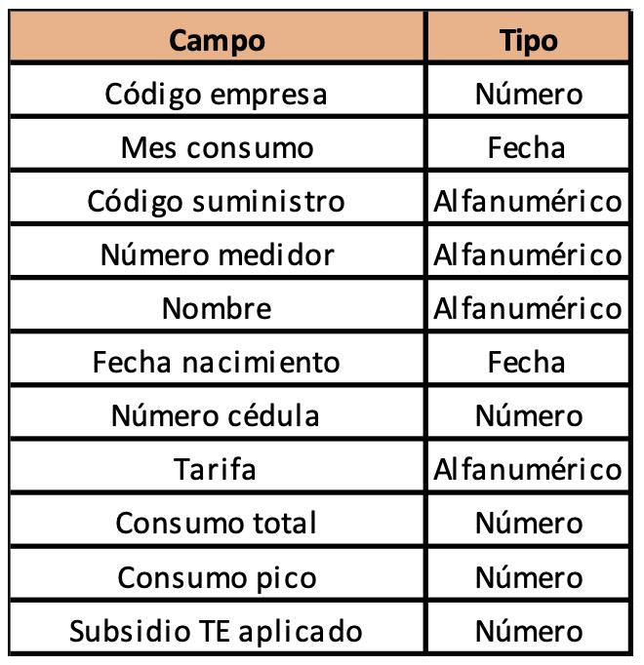Click the Tipo header cell
This screenshot has width=644, height=665.
tap(528, 36)
